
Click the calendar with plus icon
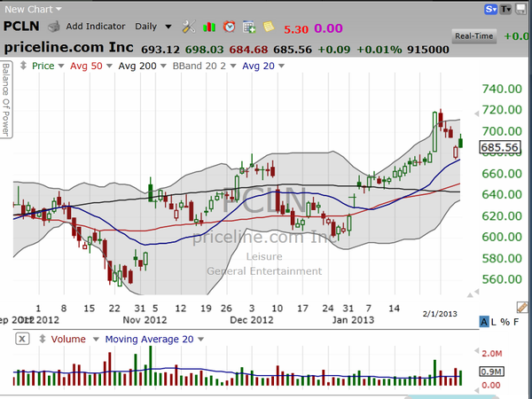pyautogui.click(x=249, y=27)
